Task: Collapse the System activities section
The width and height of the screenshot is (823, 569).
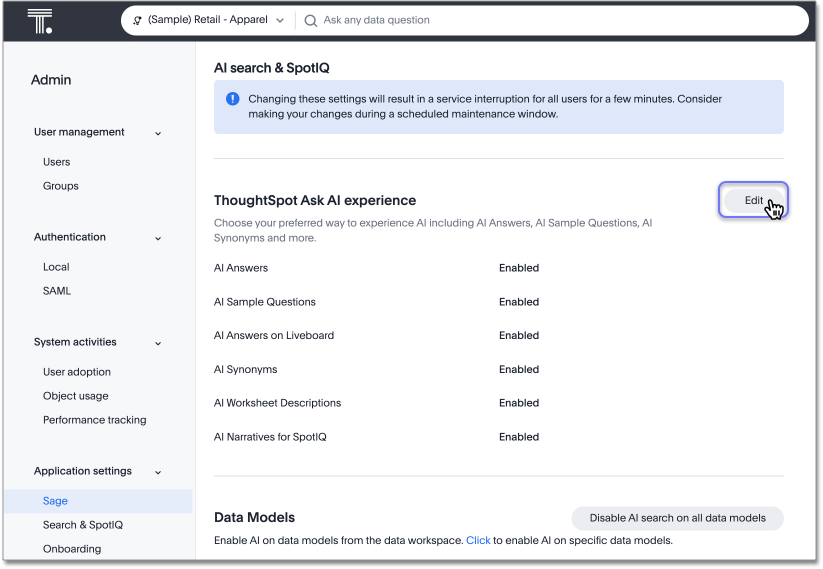Action: pos(158,343)
